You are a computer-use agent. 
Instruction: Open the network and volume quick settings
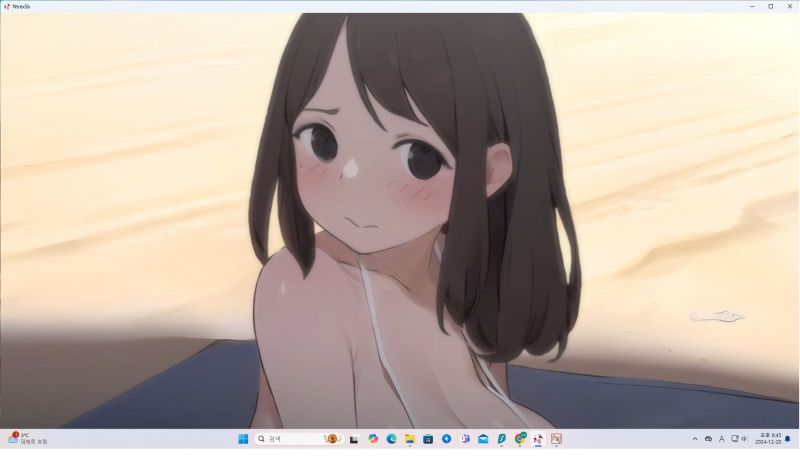741,439
